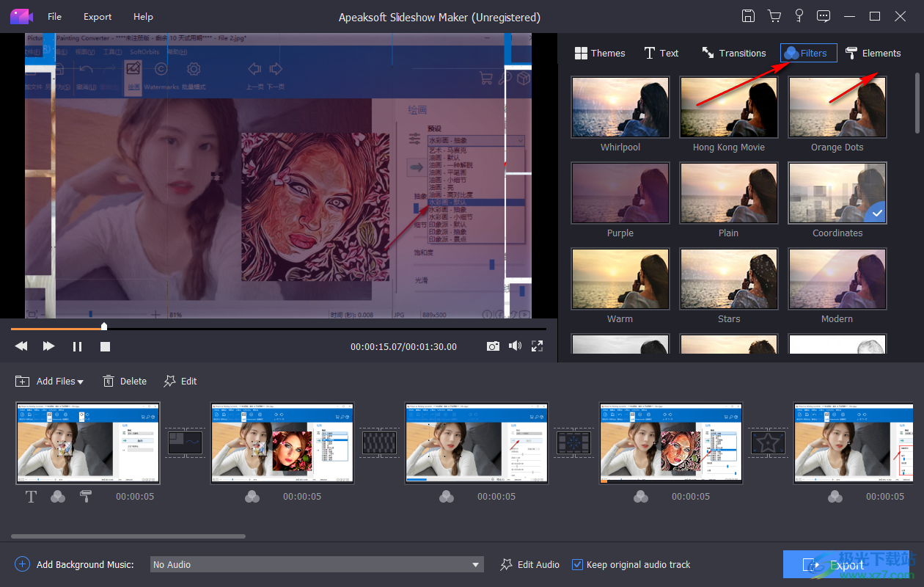Click the Edit Audio button
Viewport: 924px width, 587px height.
tap(529, 564)
